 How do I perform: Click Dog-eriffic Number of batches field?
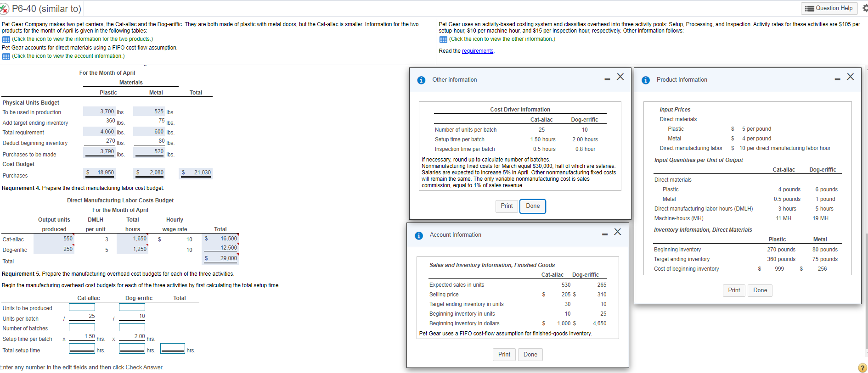(x=132, y=328)
